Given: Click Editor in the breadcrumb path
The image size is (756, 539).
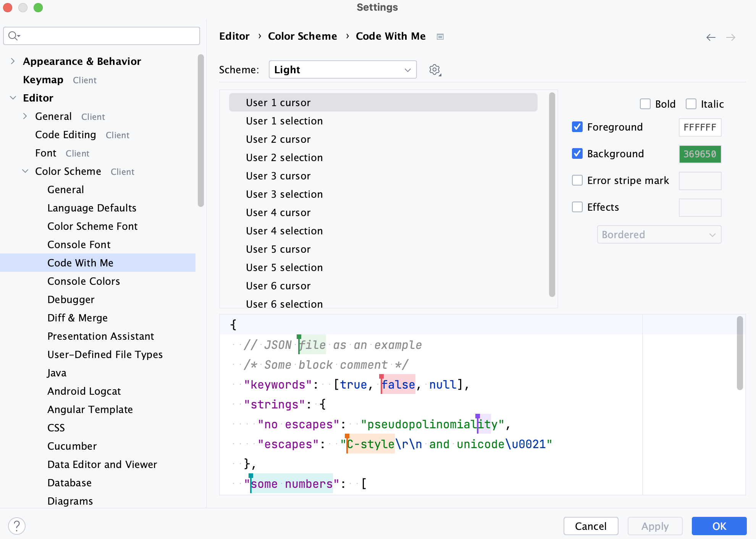Looking at the screenshot, I should (234, 36).
